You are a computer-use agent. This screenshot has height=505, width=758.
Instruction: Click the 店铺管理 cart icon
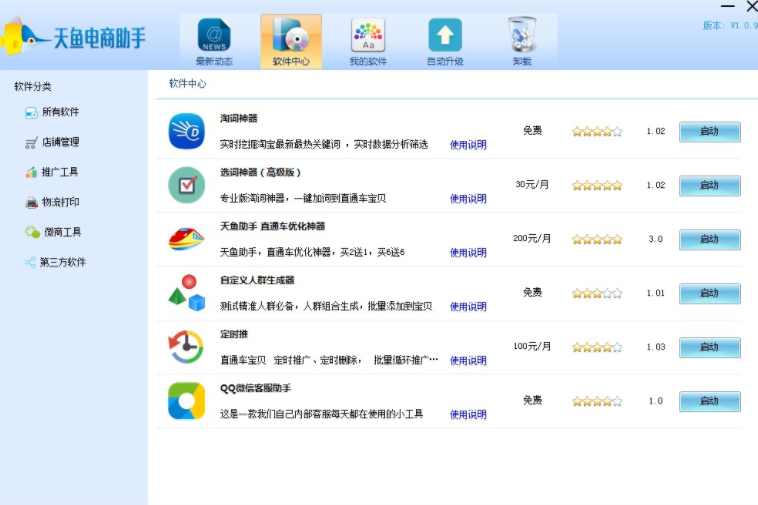pyautogui.click(x=31, y=143)
